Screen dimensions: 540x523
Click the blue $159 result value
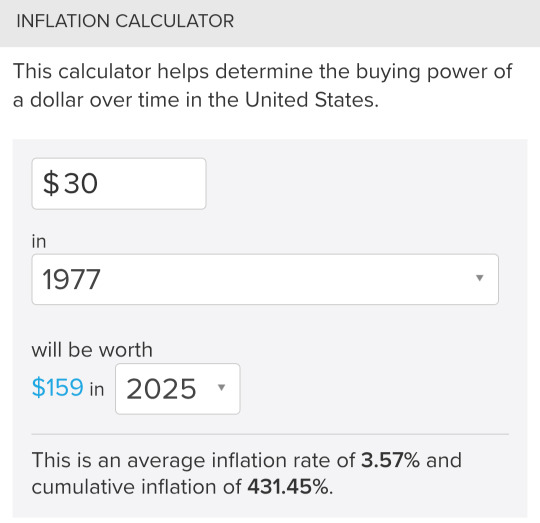[58, 388]
